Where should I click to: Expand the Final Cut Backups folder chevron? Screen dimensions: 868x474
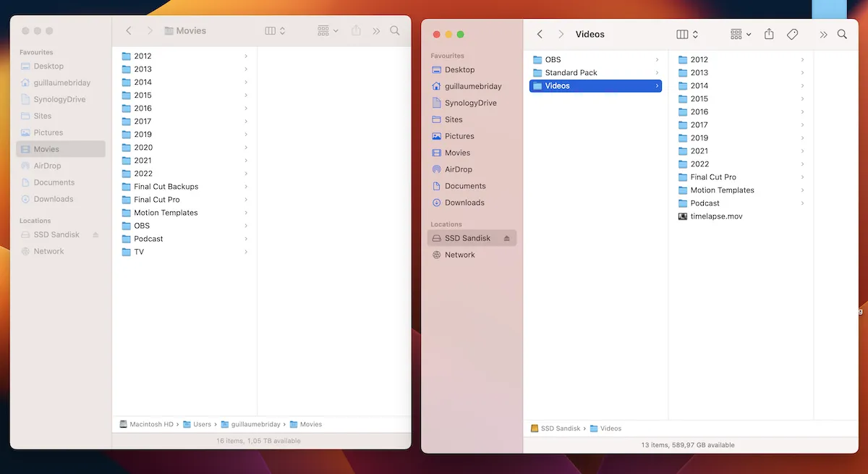coord(246,187)
